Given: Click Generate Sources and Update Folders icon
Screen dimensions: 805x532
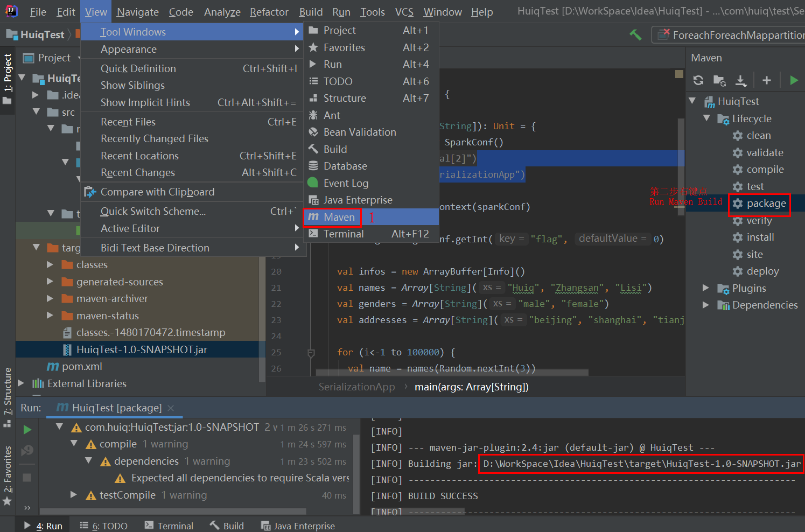Looking at the screenshot, I should click(719, 80).
